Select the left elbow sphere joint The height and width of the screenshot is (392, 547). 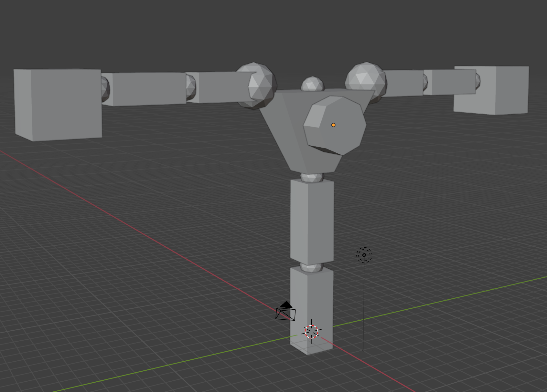[191, 87]
